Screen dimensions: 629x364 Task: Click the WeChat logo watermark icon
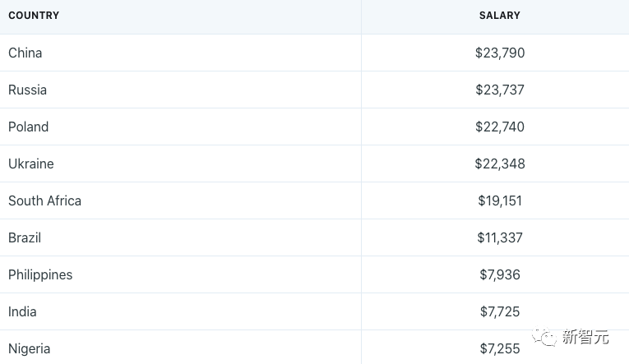[543, 336]
